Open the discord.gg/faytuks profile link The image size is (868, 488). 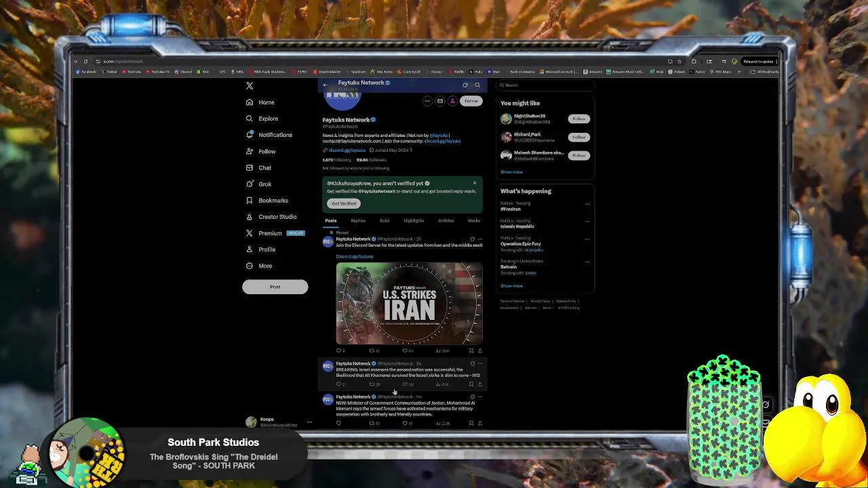(x=347, y=150)
